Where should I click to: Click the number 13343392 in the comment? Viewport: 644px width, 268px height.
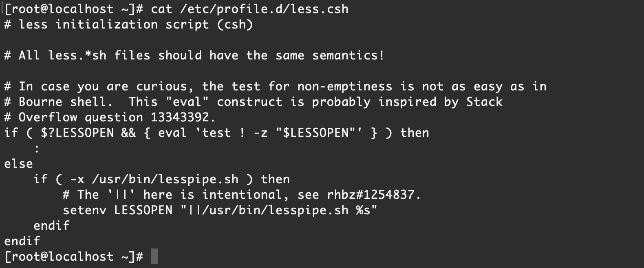[180, 117]
